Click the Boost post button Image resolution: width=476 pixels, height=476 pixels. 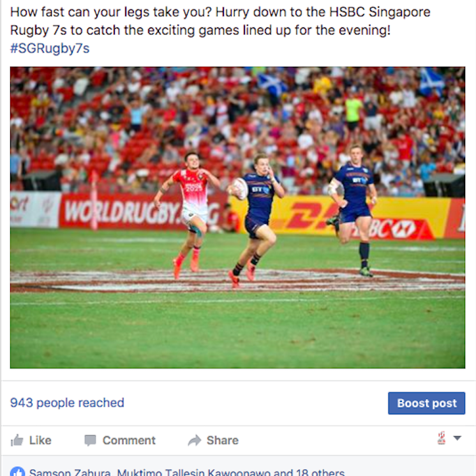point(426,403)
